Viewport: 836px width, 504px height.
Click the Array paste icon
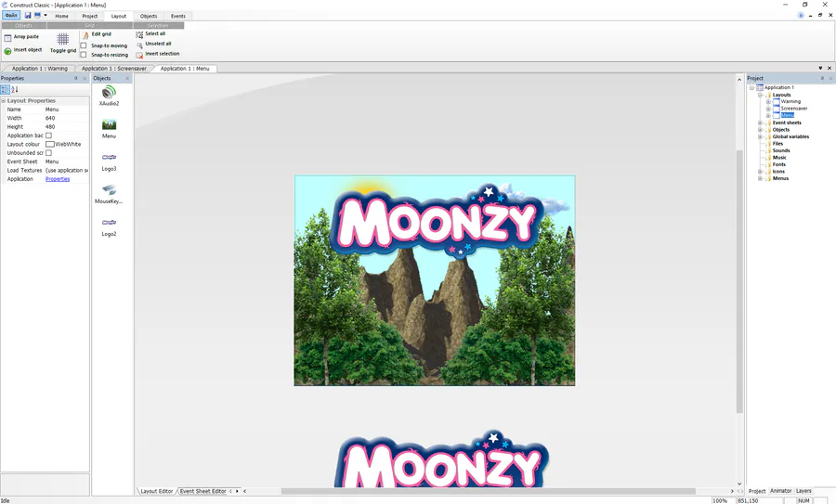click(x=7, y=38)
